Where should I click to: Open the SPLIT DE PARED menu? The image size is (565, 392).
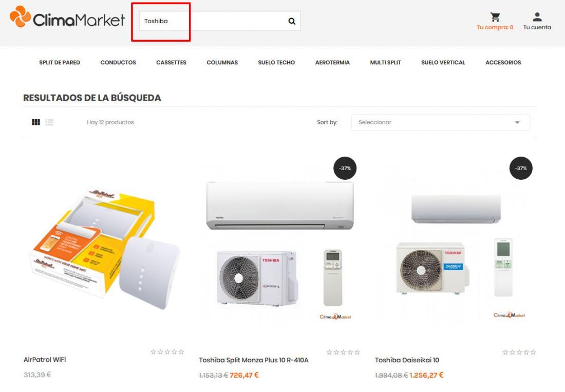tap(60, 62)
